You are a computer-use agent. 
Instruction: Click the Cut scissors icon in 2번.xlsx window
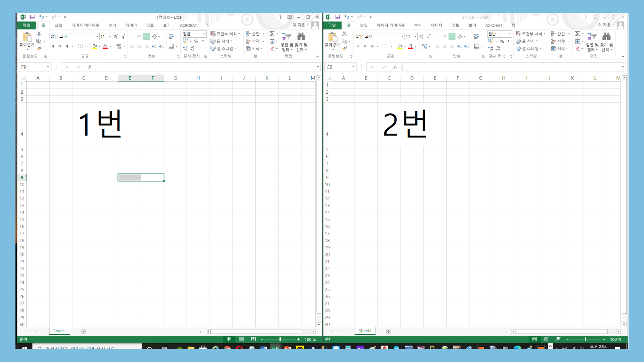344,34
